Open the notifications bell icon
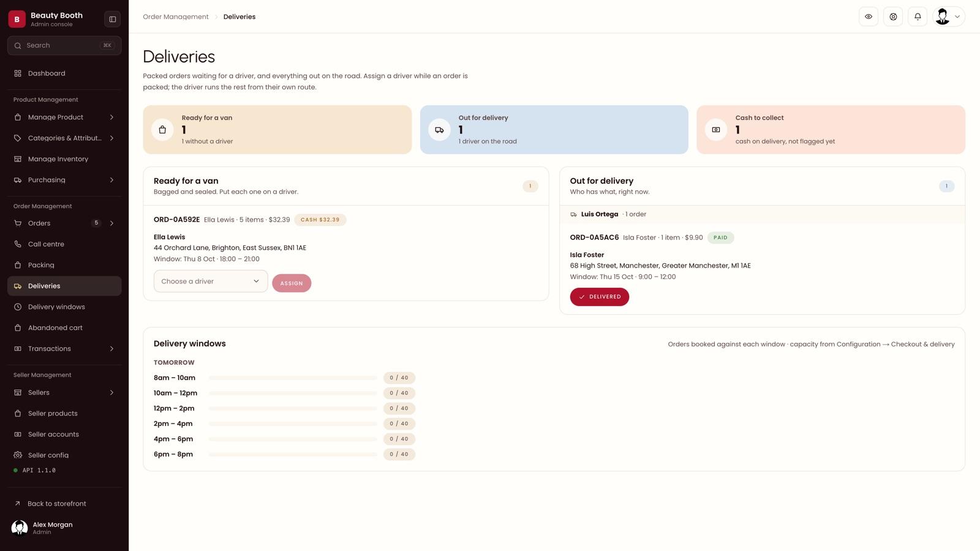This screenshot has height=551, width=980. pyautogui.click(x=918, y=17)
